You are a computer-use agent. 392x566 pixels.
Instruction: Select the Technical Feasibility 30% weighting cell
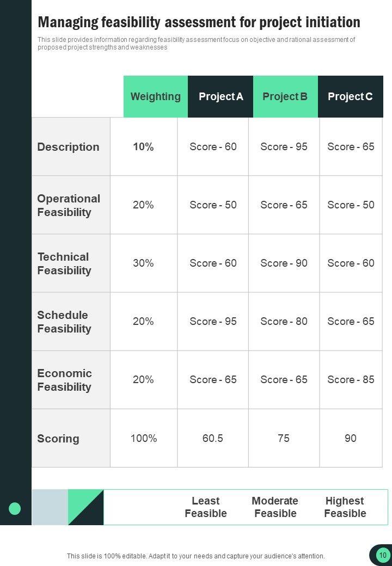coord(143,263)
